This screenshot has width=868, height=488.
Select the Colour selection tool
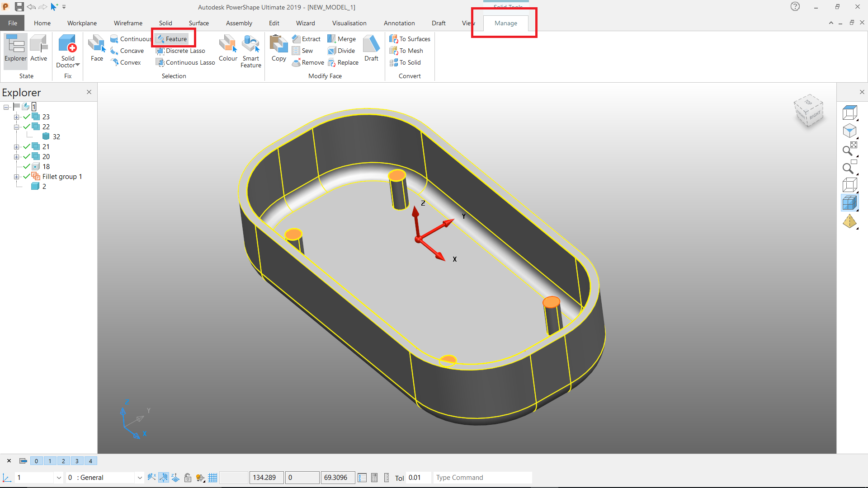click(228, 45)
